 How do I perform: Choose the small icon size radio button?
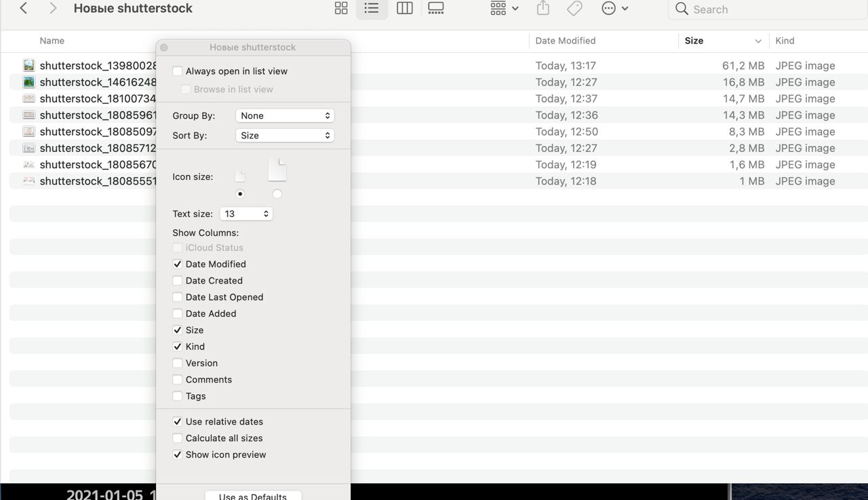240,194
